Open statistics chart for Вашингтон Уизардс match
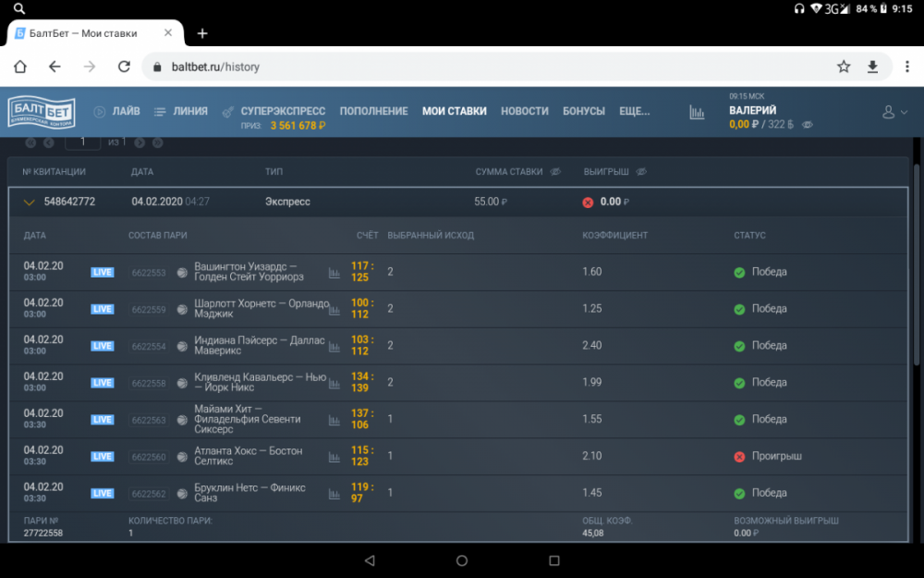This screenshot has height=578, width=924. tap(335, 271)
